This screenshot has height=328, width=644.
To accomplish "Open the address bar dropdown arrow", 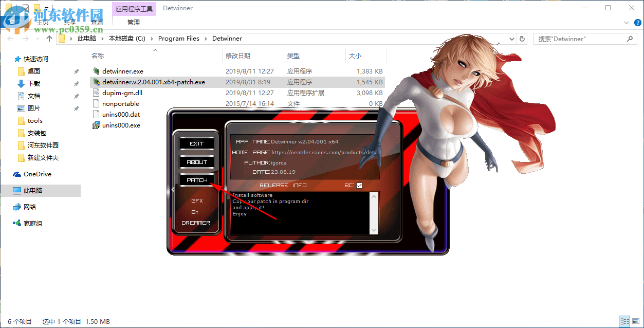I will point(511,39).
